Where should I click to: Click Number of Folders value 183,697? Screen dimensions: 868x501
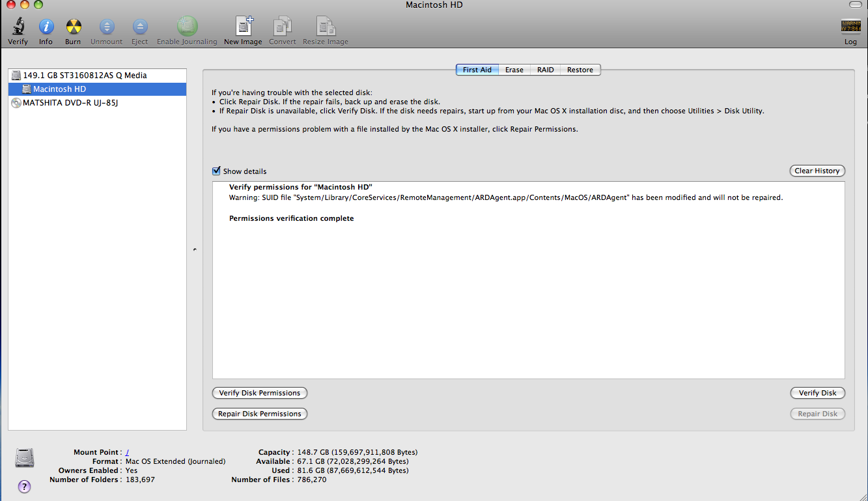[140, 480]
